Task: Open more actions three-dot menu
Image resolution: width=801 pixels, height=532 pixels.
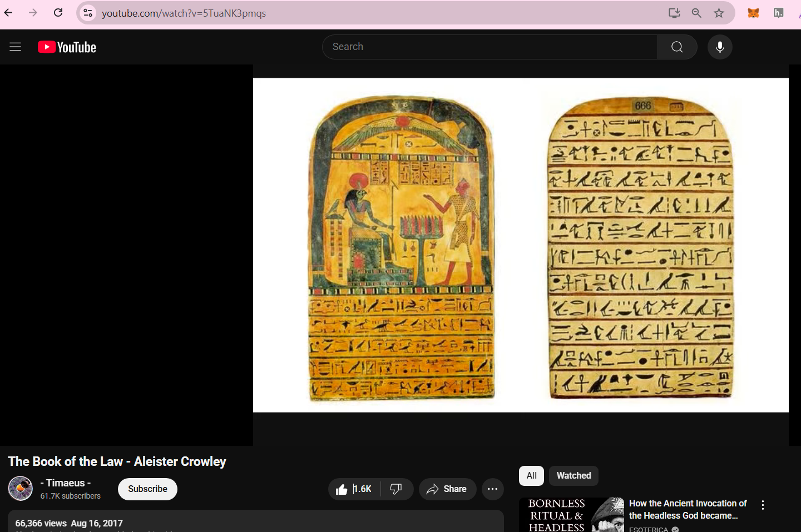Action: 492,489
